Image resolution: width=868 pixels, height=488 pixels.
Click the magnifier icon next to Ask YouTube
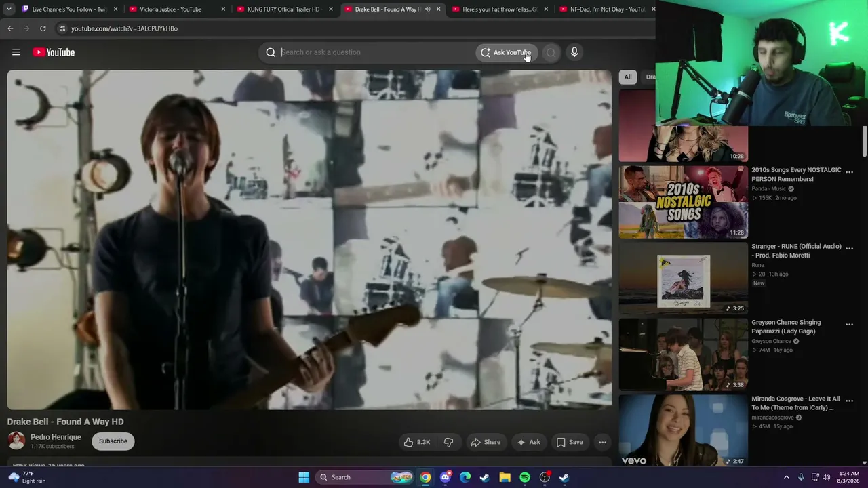(x=551, y=52)
